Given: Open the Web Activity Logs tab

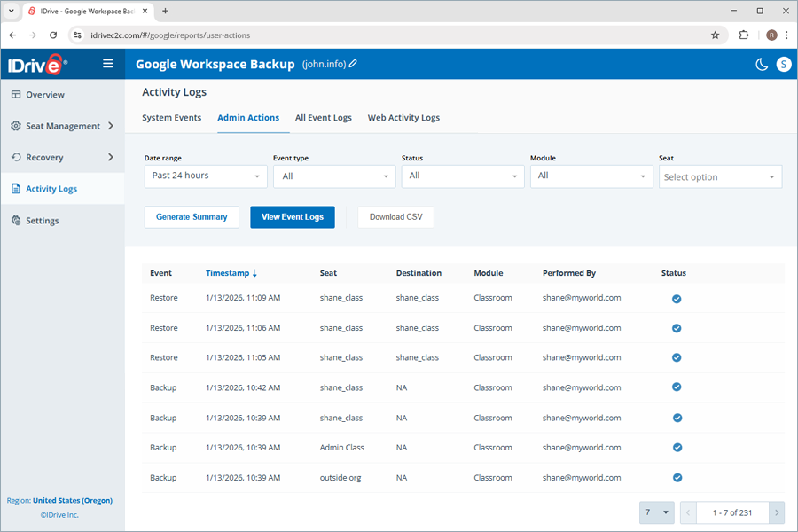Looking at the screenshot, I should [x=403, y=117].
